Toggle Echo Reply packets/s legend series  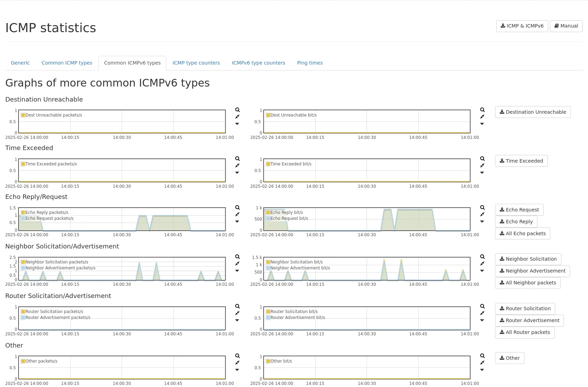46,213
